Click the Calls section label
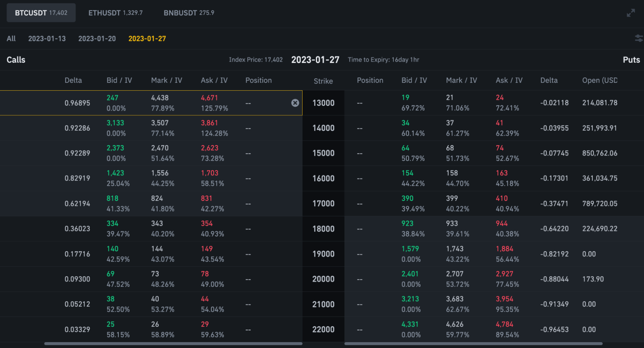The height and width of the screenshot is (348, 644). (16, 60)
